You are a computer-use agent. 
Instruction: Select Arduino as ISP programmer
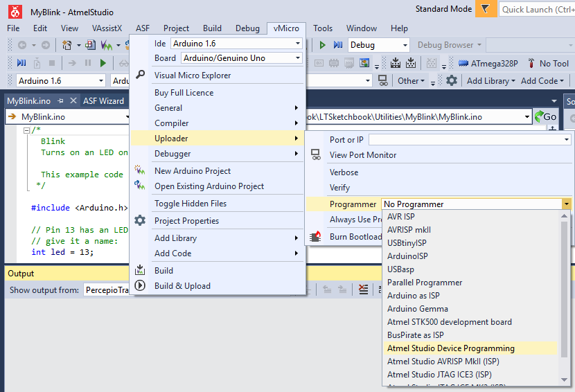(414, 295)
